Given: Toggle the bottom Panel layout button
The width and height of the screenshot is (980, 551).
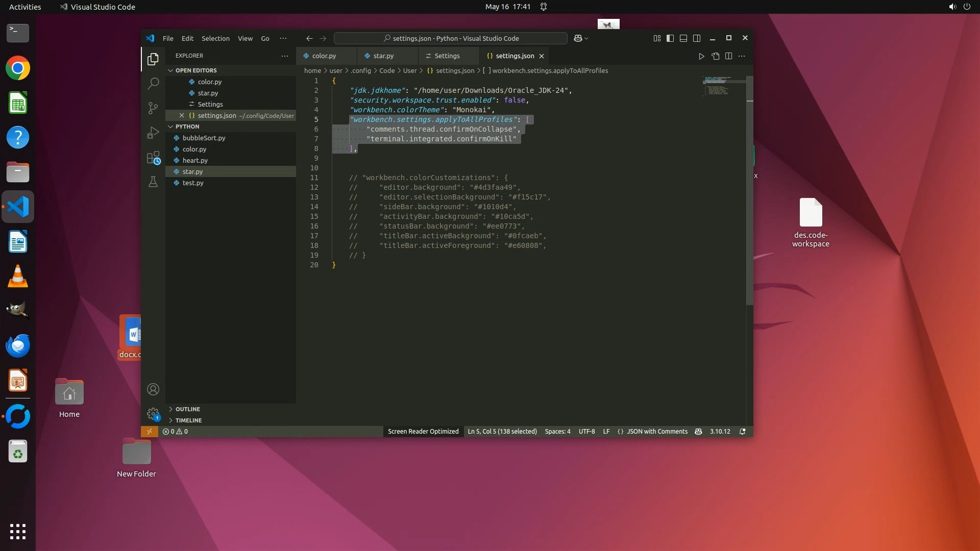Looking at the screenshot, I should (x=683, y=38).
